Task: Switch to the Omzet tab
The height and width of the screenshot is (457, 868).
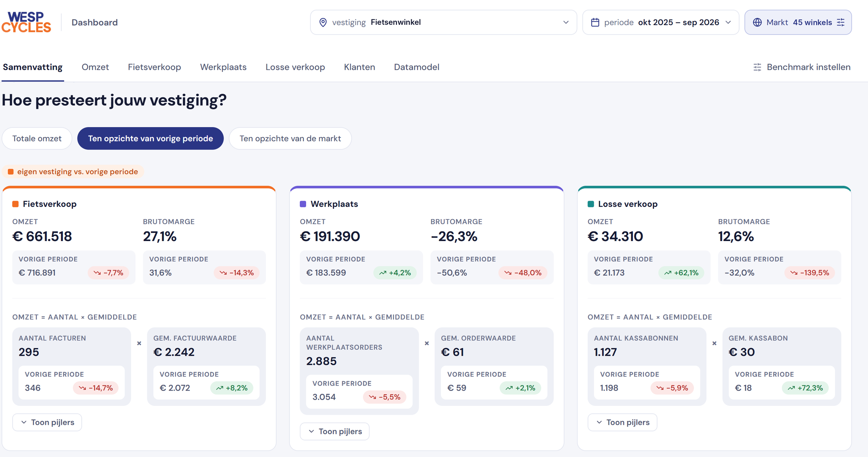Action: (x=95, y=67)
